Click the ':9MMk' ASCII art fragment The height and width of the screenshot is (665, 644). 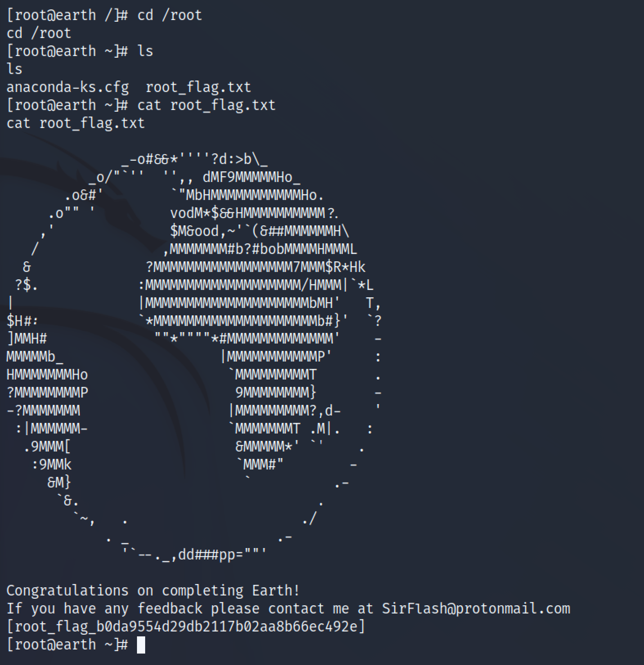click(x=52, y=465)
